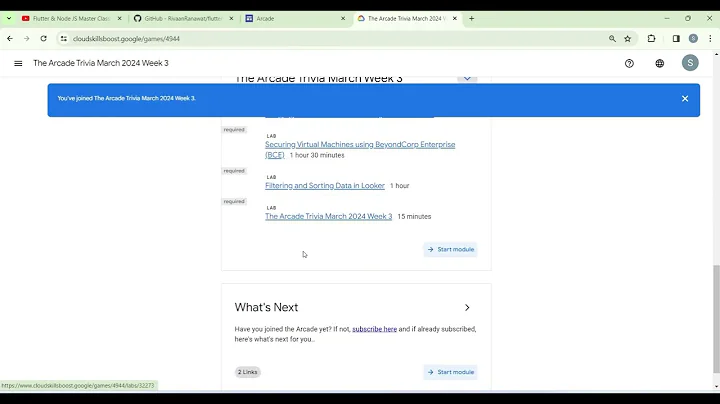This screenshot has width=720, height=404.
Task: Click the zoom magnifier icon in address bar
Action: pos(612,39)
